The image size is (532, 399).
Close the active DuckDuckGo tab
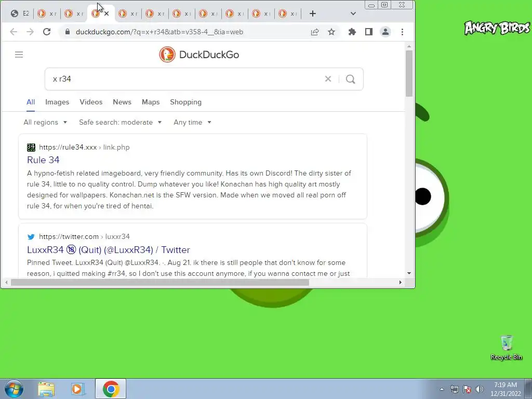[107, 14]
